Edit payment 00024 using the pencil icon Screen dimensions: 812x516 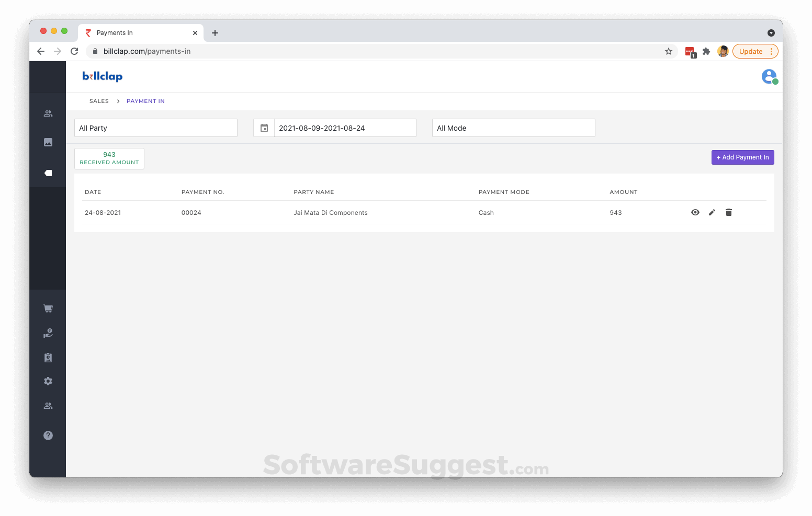tap(712, 212)
